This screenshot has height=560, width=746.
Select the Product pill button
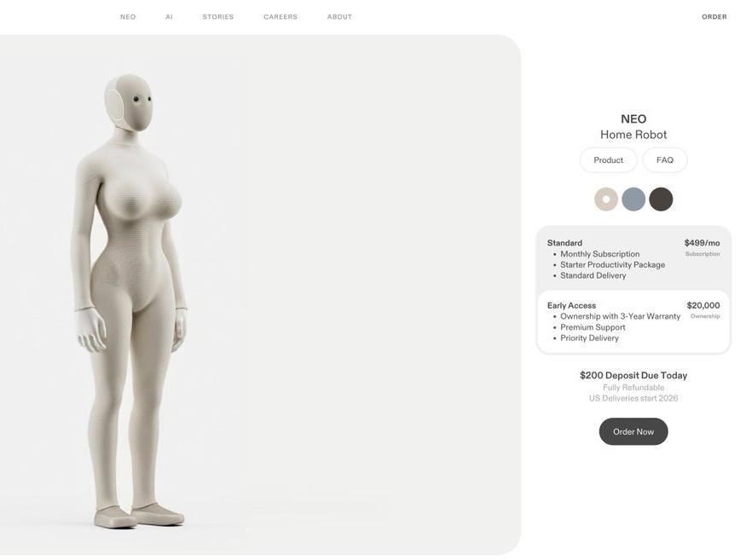tap(608, 160)
